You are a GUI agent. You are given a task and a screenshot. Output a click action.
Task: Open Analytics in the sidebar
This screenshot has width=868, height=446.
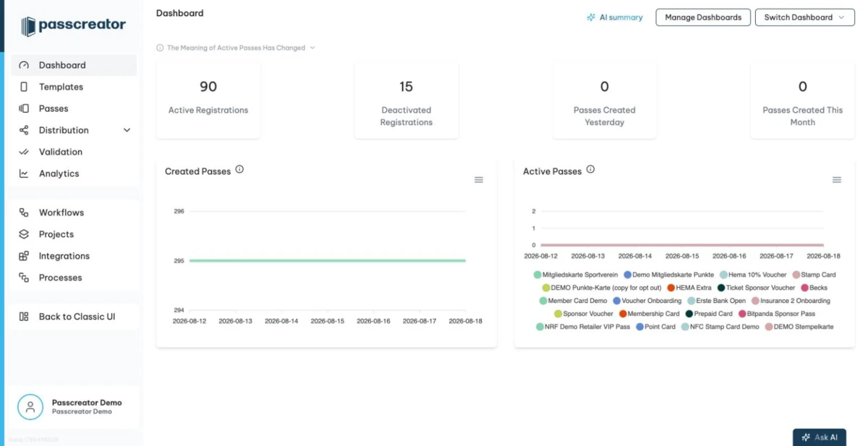74,173
